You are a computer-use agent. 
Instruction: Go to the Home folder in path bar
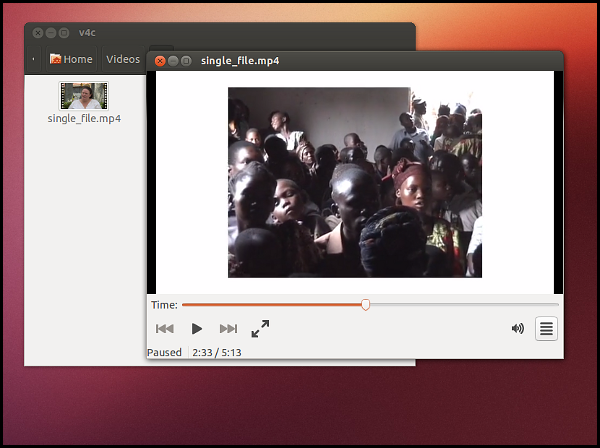point(71,59)
